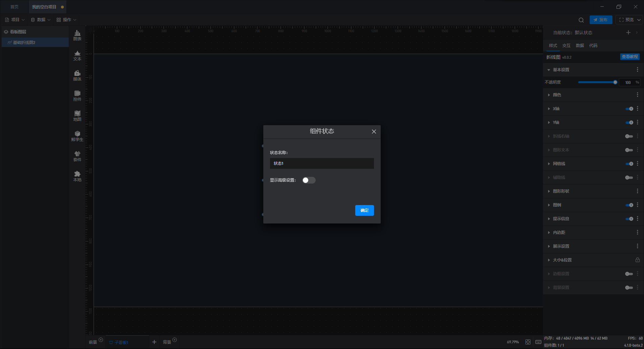Open more options for 图例 row
644x349 pixels.
637,205
